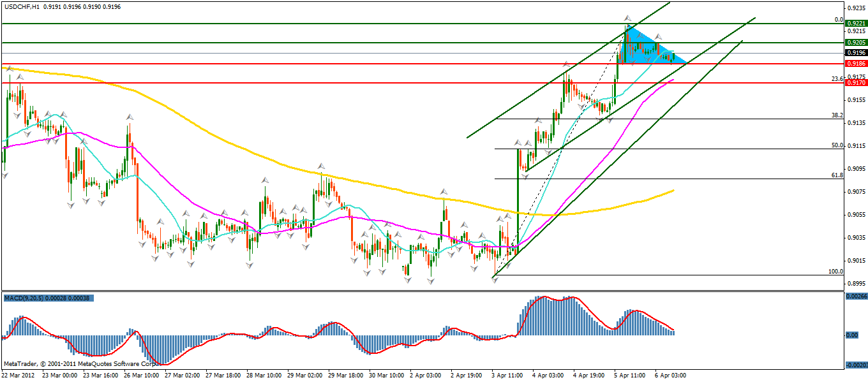Click the right end of yellow moving average
Screen dimensions: 868x380
click(x=673, y=190)
